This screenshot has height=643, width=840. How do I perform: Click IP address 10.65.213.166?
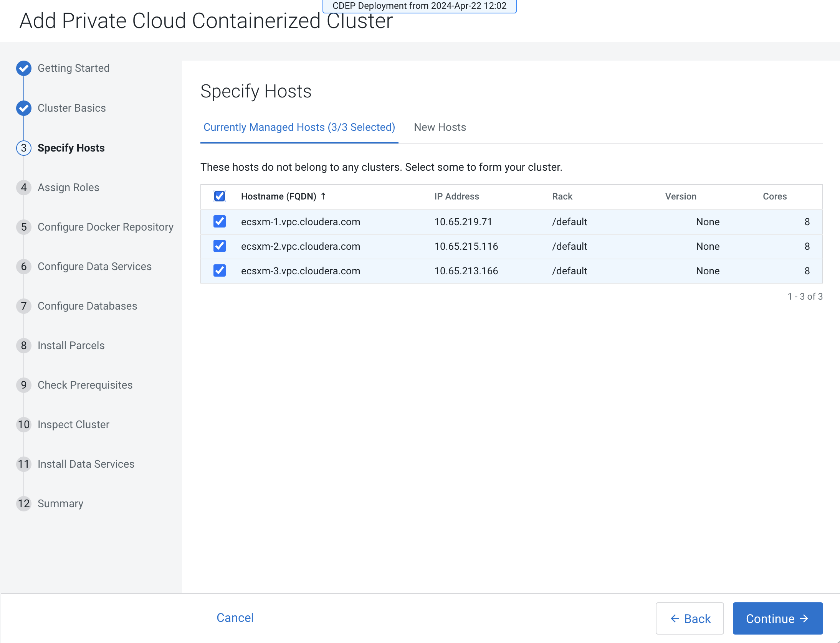point(466,271)
